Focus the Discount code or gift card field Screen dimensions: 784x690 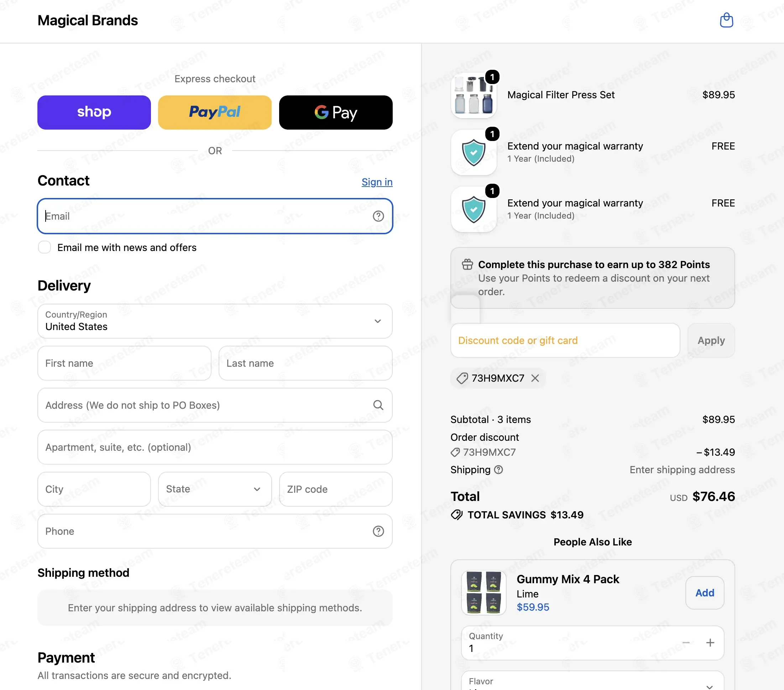[x=565, y=341]
